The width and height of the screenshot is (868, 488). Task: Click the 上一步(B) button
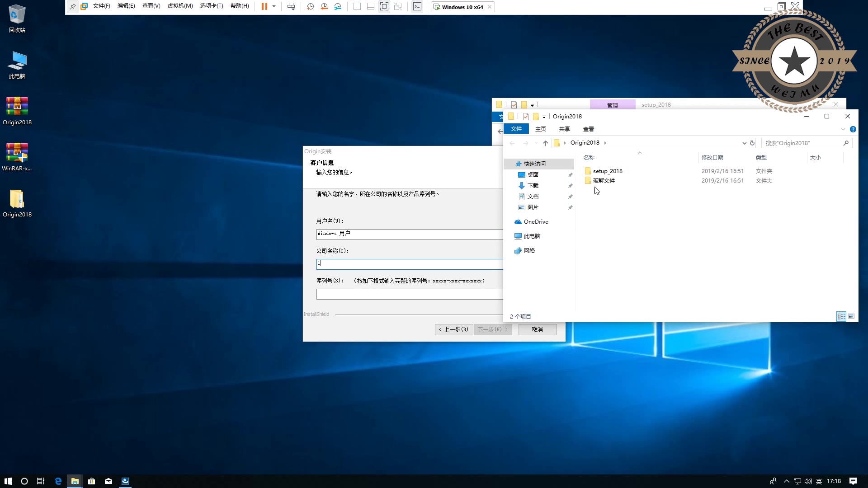[454, 329]
